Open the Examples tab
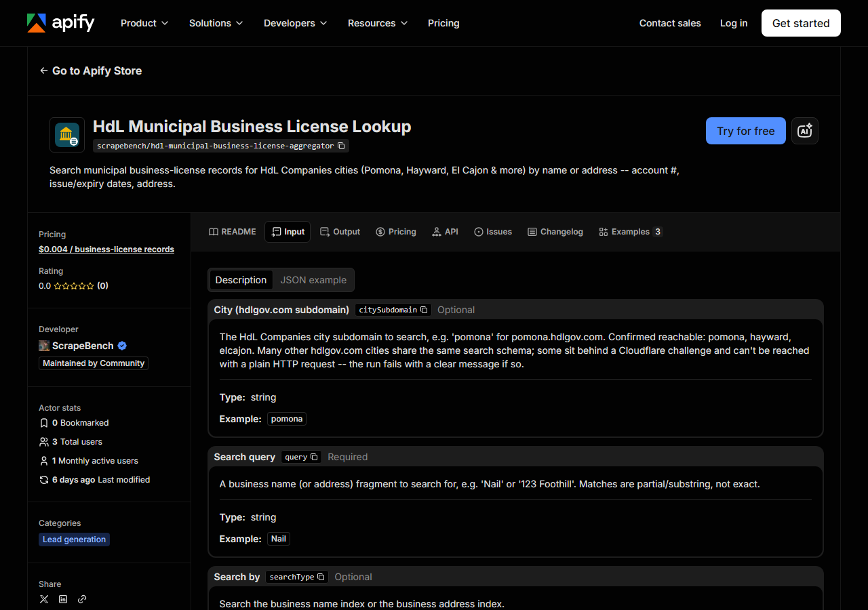Image resolution: width=868 pixels, height=610 pixels. click(631, 232)
